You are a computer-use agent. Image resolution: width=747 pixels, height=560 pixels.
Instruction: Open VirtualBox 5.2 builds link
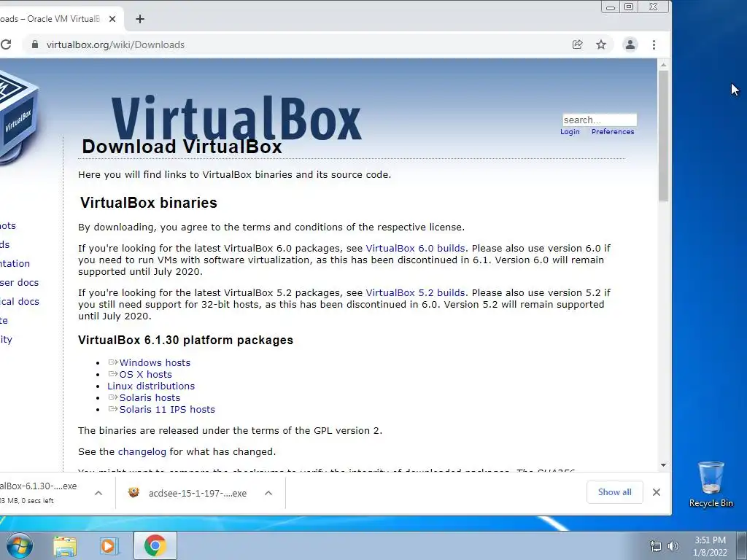415,292
